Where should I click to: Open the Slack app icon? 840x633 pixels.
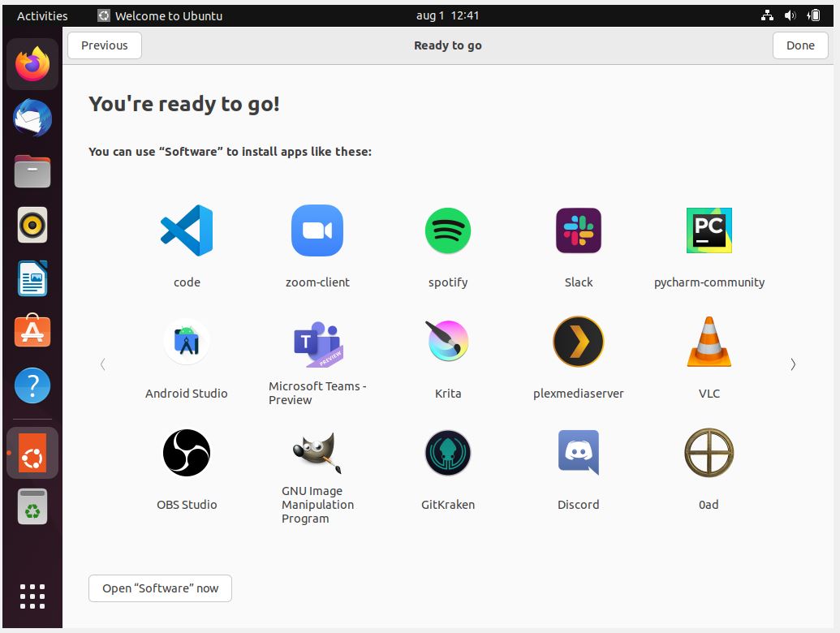tap(579, 230)
